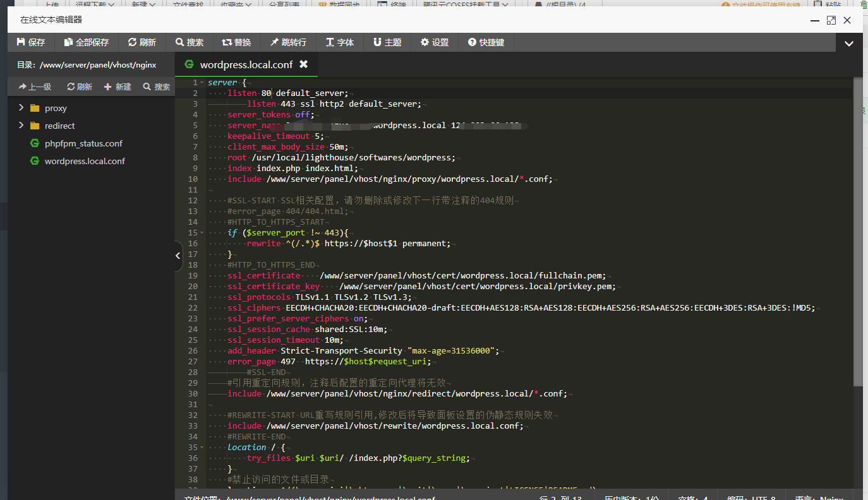Open the 字体 (Font) settings

pyautogui.click(x=340, y=42)
